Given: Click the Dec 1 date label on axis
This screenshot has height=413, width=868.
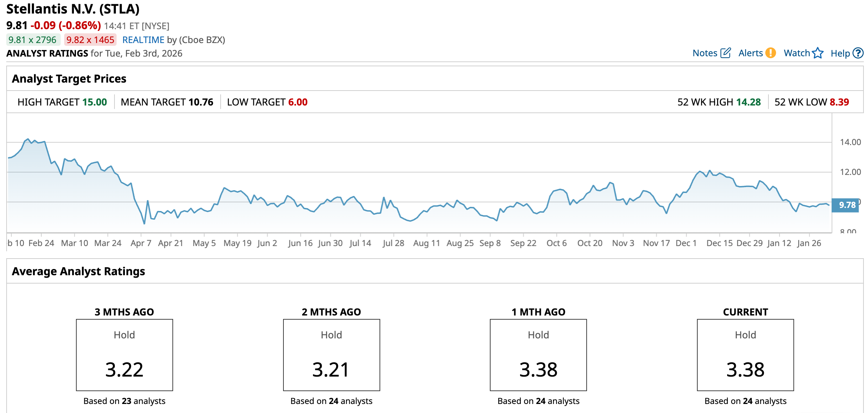Looking at the screenshot, I should (x=686, y=243).
